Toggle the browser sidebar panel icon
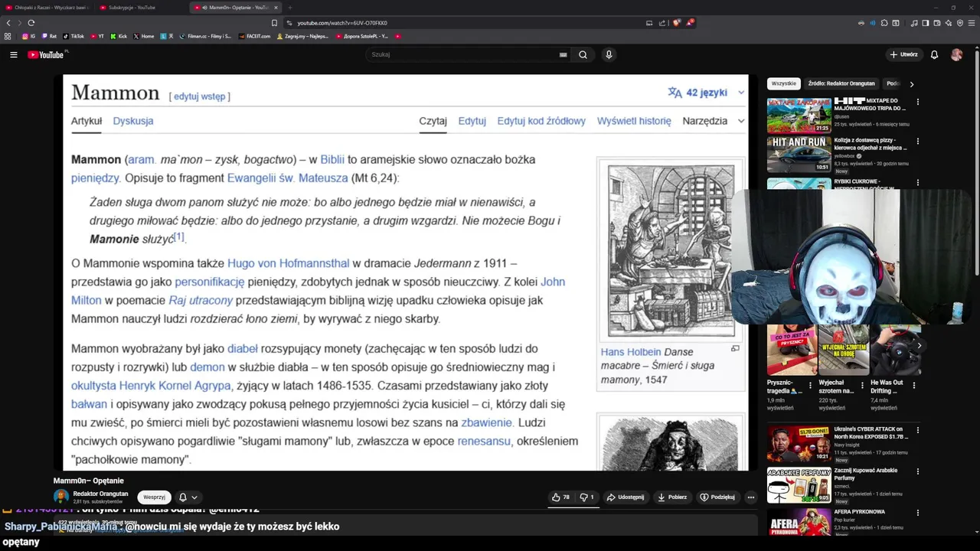 point(926,23)
